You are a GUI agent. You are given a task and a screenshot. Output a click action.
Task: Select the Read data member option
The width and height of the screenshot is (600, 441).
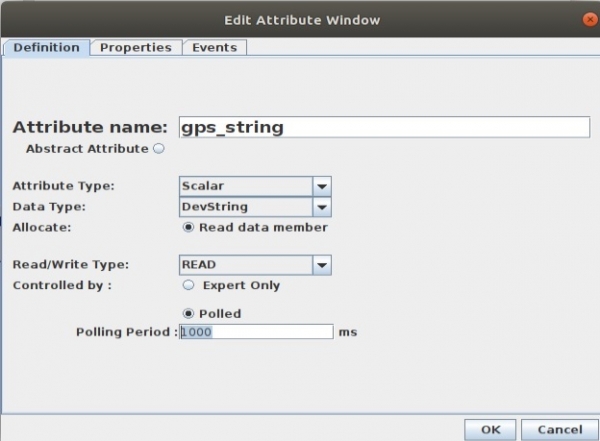[x=187, y=227]
